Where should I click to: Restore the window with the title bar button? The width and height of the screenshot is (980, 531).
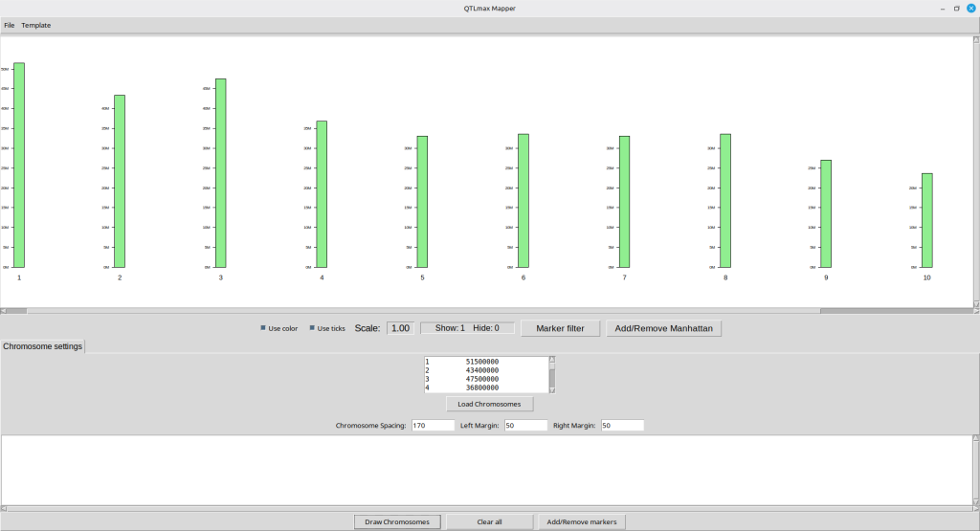[x=956, y=8]
